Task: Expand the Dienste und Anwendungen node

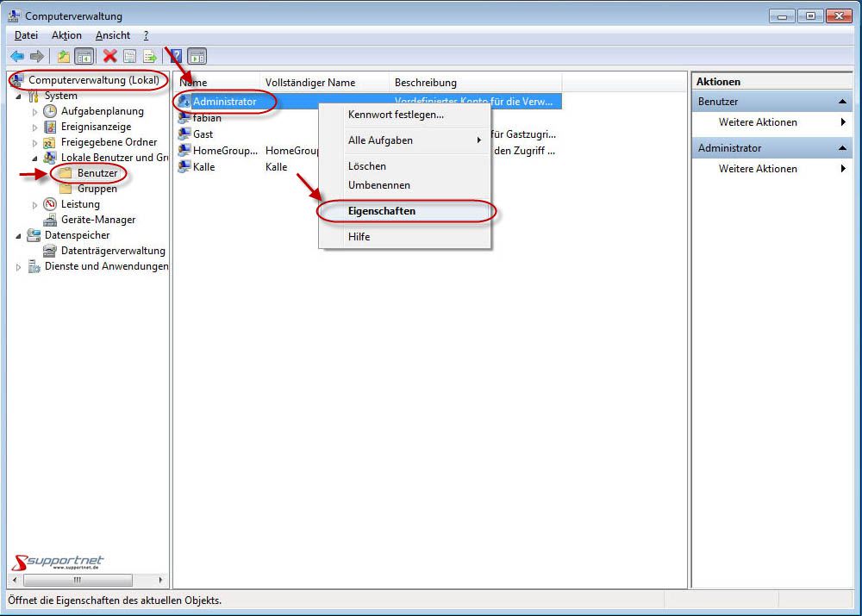Action: click(x=19, y=267)
